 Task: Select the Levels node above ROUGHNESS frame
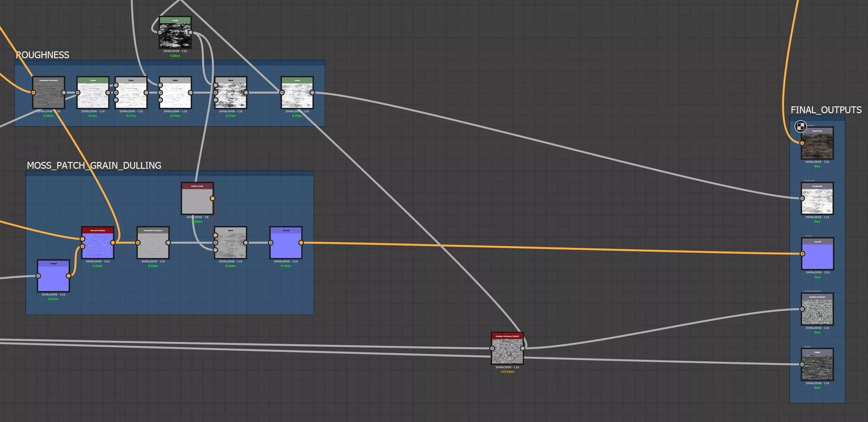[175, 35]
